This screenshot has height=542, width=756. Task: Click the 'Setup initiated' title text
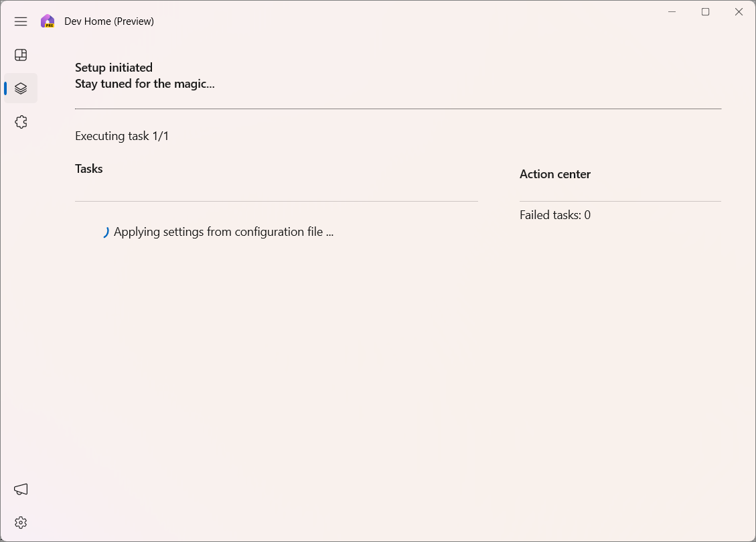[x=113, y=67]
